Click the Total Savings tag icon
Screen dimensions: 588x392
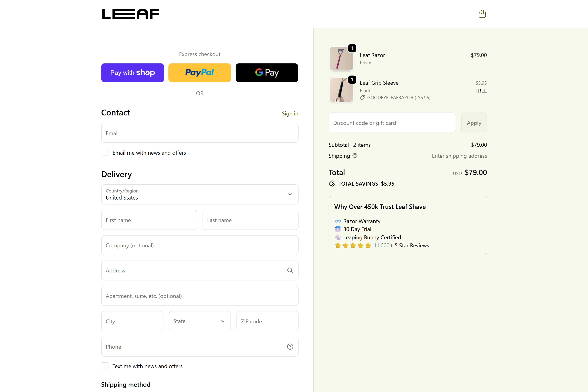click(332, 183)
